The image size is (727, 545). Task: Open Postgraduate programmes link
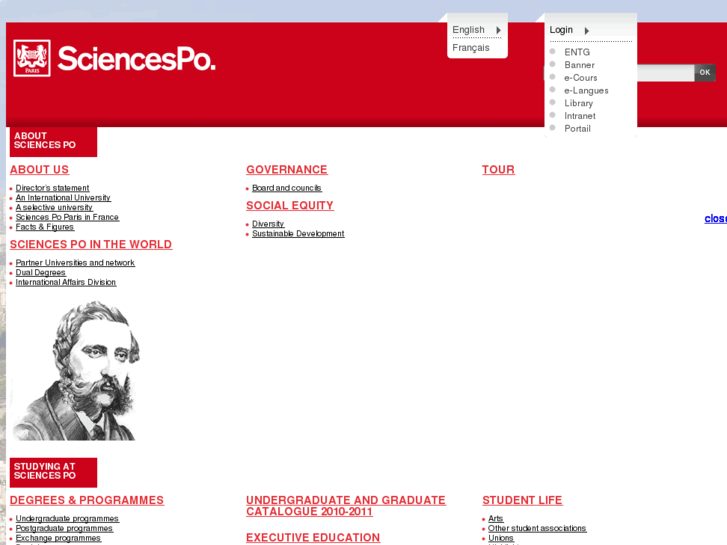pos(64,528)
